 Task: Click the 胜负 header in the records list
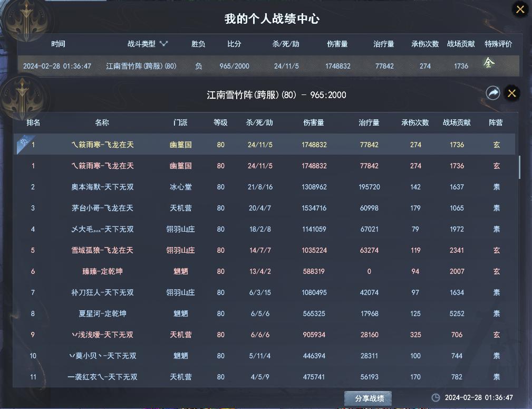[198, 44]
